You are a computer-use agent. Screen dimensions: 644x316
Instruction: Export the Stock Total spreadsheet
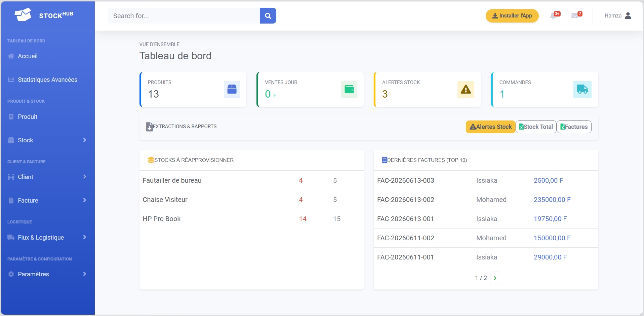coord(536,127)
